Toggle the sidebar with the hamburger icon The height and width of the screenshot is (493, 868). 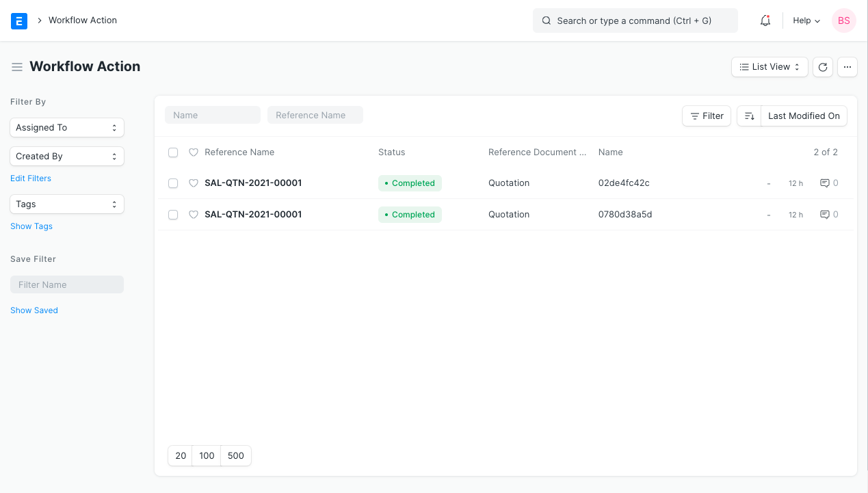(x=16, y=66)
